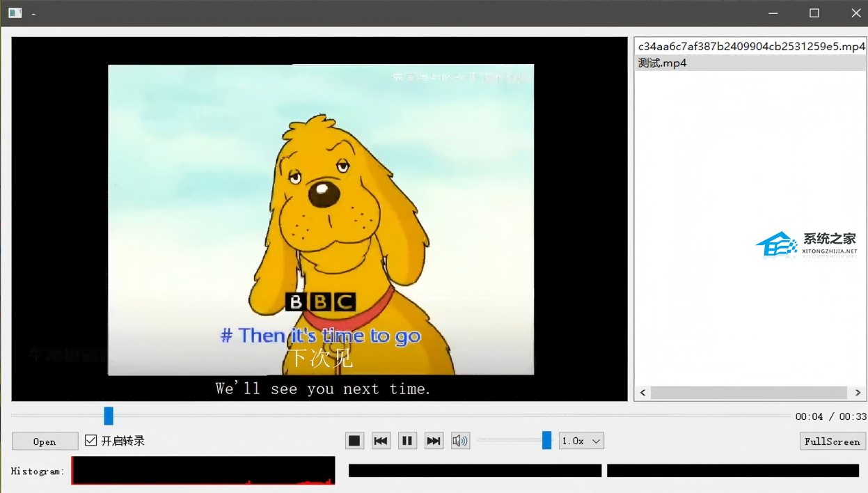Click the playlist horizontal scrollbar thumb
The height and width of the screenshot is (493, 868).
click(748, 393)
